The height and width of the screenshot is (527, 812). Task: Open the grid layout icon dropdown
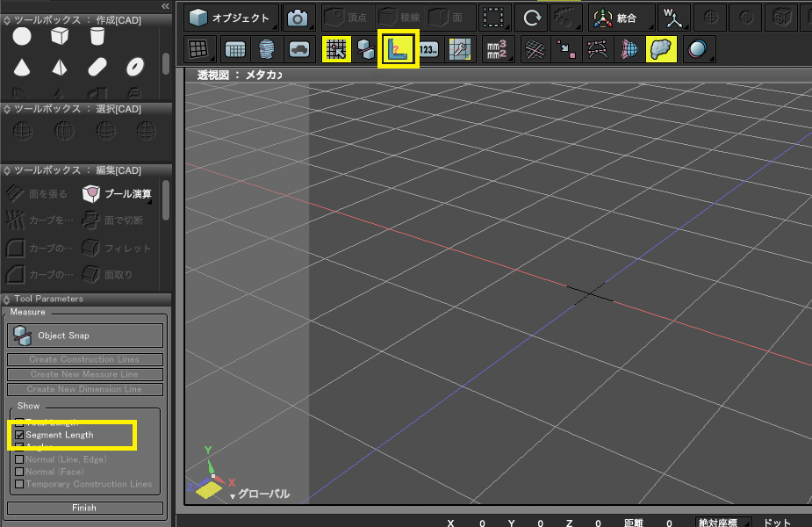[199, 49]
